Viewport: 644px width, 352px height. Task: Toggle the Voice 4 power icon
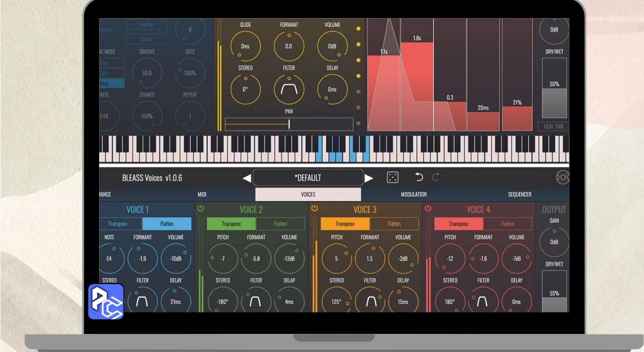click(428, 208)
